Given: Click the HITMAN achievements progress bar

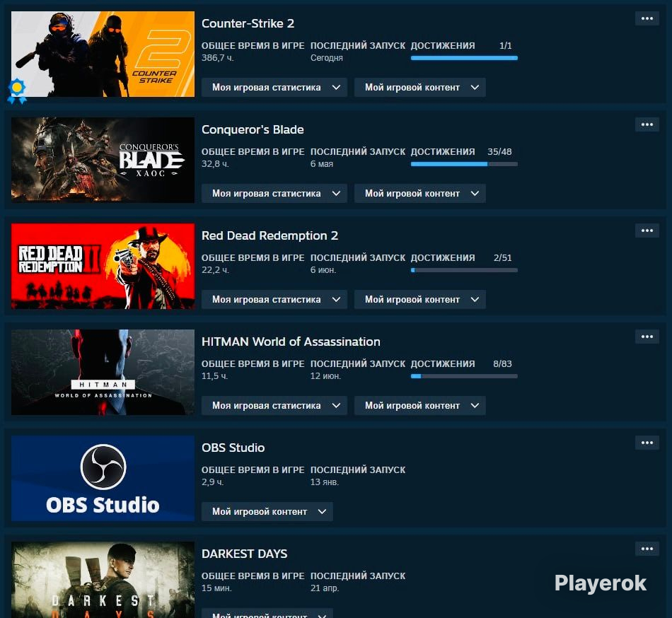Looking at the screenshot, I should (464, 376).
